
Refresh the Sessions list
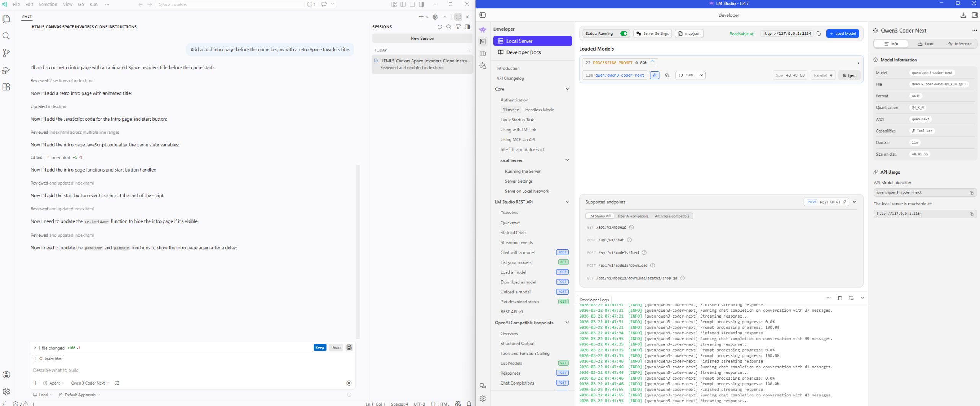point(439,27)
